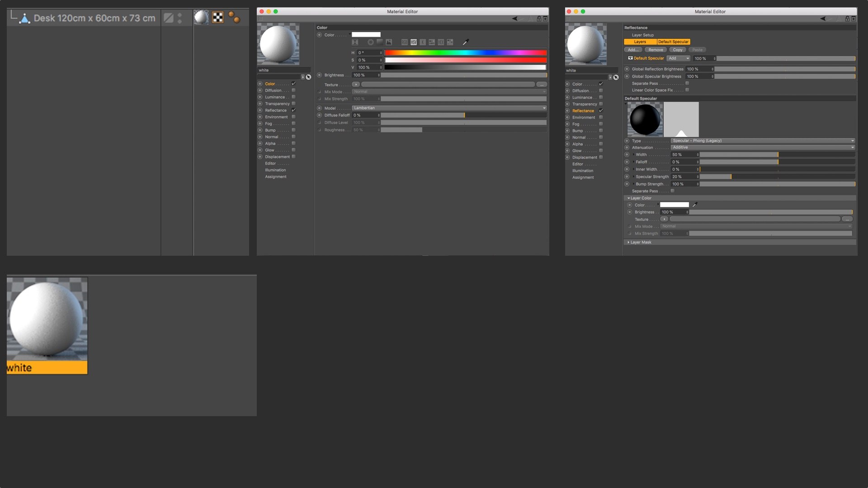Open the Type dropdown Specular - Phong (Legacy)
Screen dimensions: 868x488
[762, 141]
